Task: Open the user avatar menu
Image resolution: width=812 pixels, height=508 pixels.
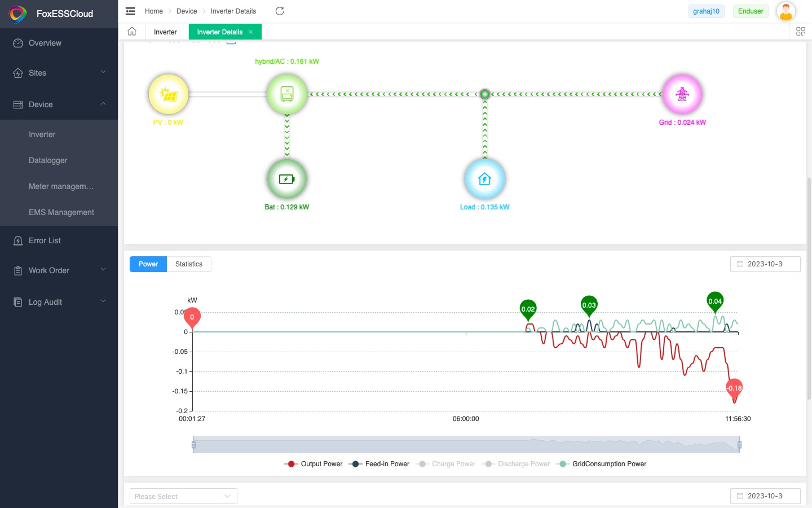Action: click(x=785, y=11)
